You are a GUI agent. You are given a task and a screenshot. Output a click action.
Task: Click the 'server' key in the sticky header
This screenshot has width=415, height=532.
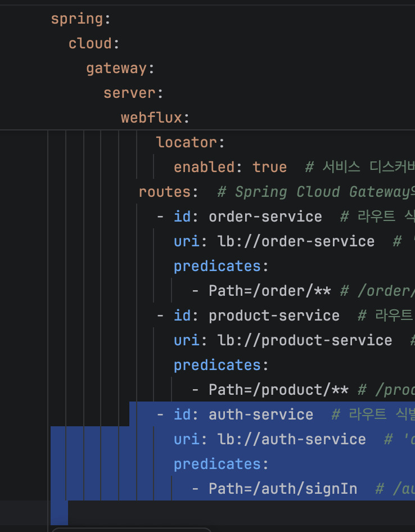click(x=129, y=93)
